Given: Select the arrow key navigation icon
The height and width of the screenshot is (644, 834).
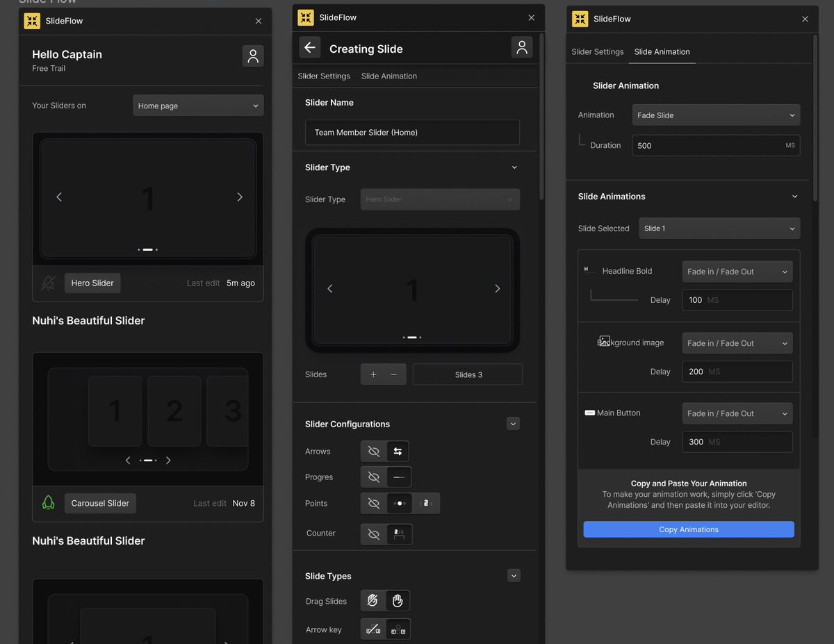Looking at the screenshot, I should tap(397, 629).
